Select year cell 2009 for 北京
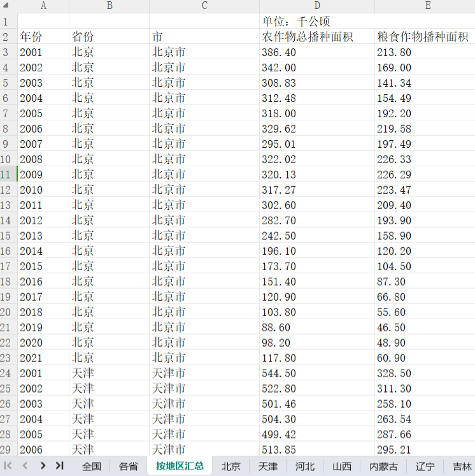Screen dimensions: 475x476 coord(43,175)
